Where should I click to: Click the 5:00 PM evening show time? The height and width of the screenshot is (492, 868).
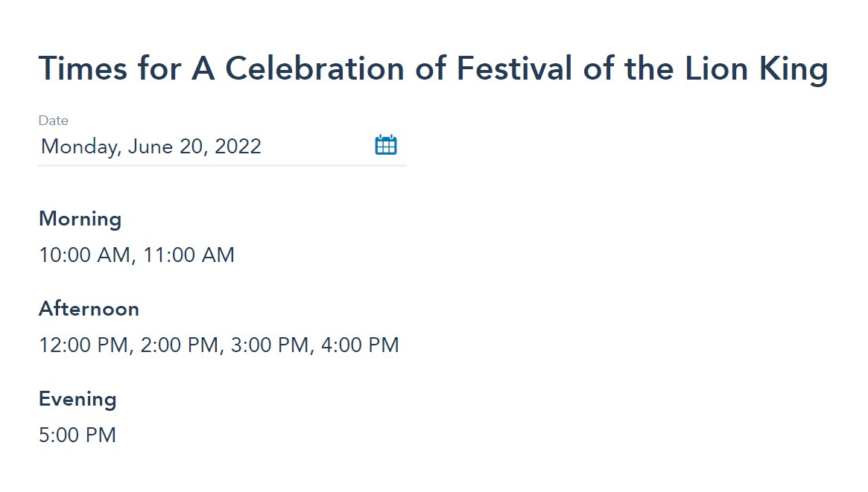[x=77, y=435]
